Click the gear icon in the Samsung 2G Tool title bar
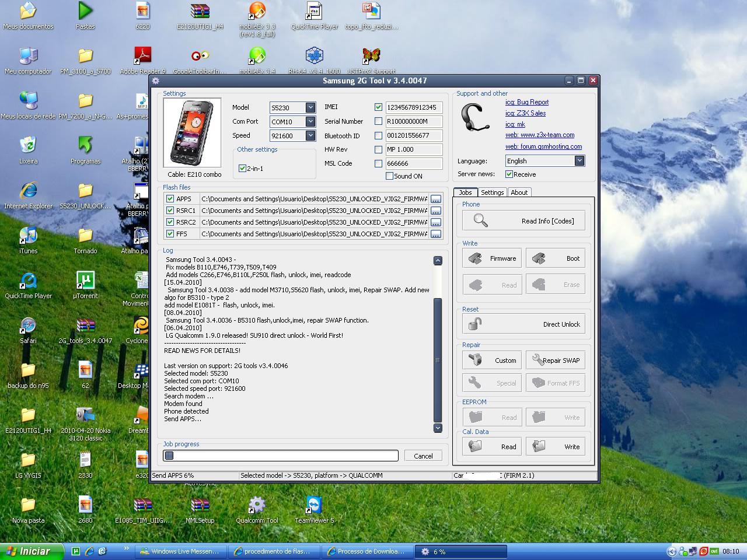This screenshot has width=747, height=560. tap(156, 80)
